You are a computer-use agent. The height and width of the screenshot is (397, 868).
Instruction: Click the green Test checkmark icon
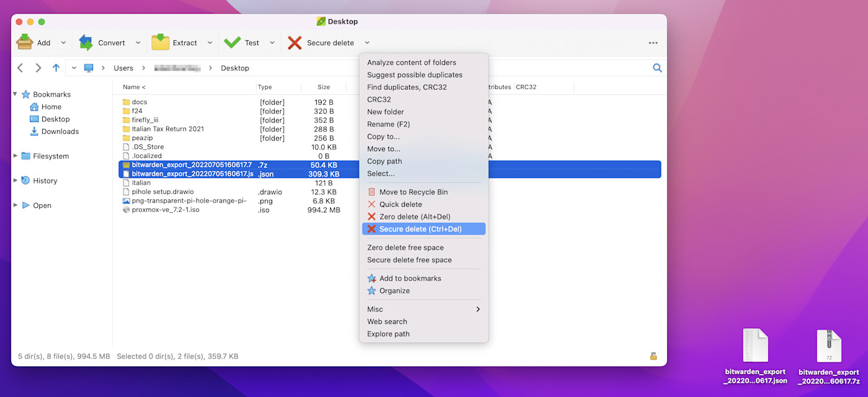(x=232, y=42)
